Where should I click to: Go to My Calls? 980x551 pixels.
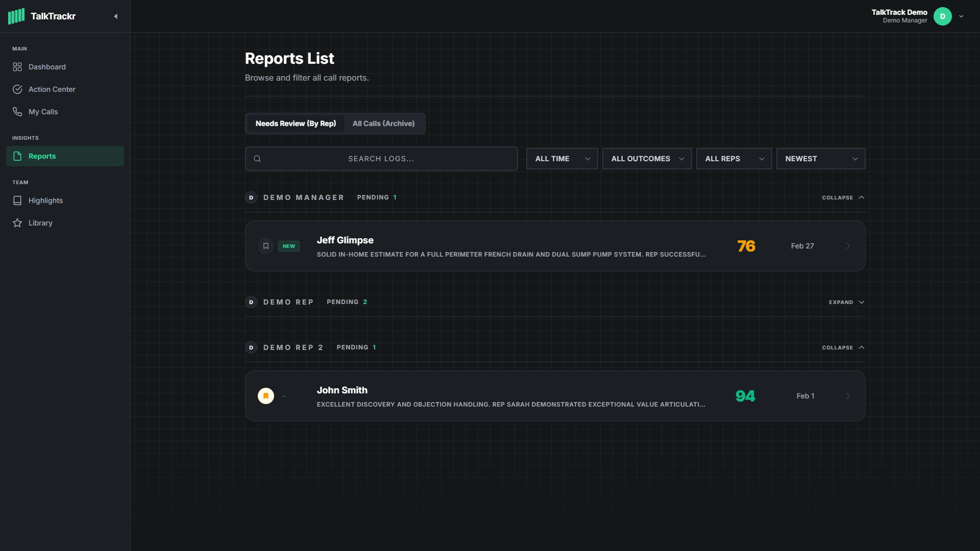pyautogui.click(x=43, y=112)
